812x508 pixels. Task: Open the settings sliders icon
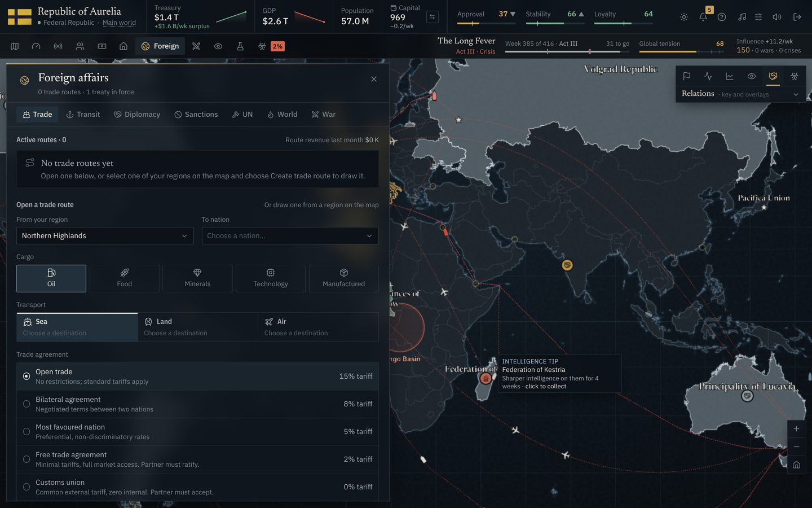(x=758, y=17)
